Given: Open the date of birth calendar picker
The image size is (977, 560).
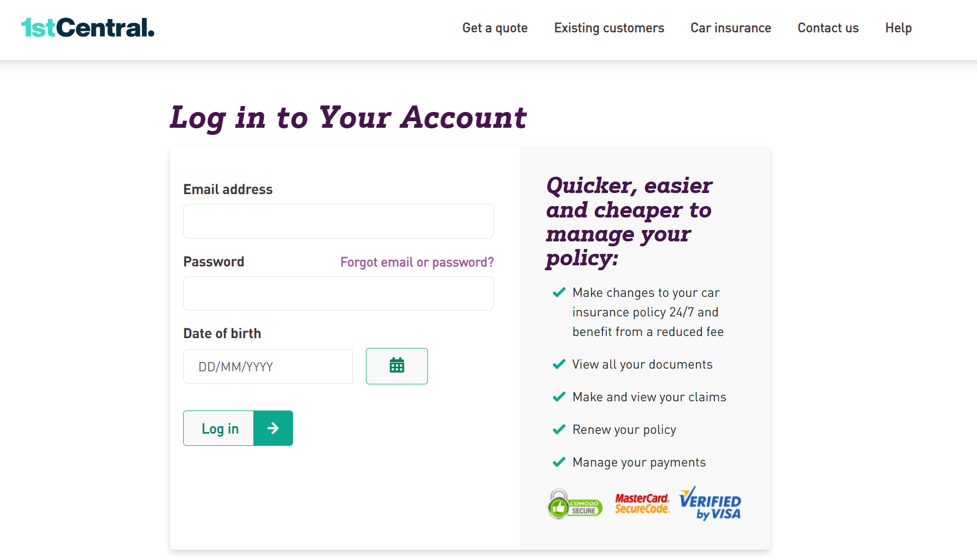Looking at the screenshot, I should point(396,366).
